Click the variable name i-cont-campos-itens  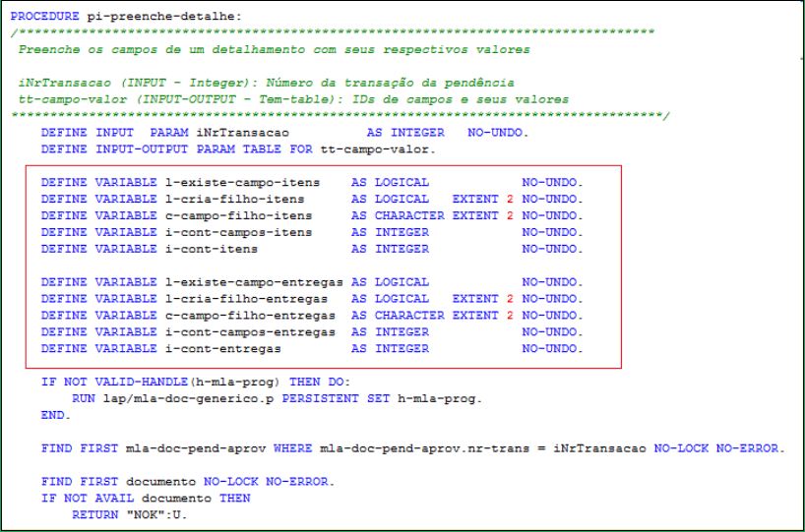coord(238,232)
